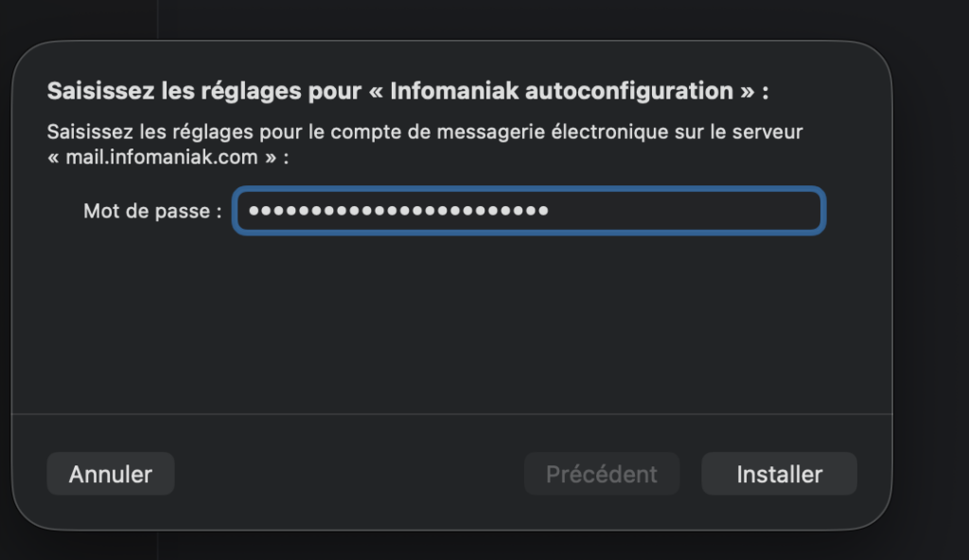Click the Installer button
This screenshot has width=969, height=560.
click(x=779, y=474)
